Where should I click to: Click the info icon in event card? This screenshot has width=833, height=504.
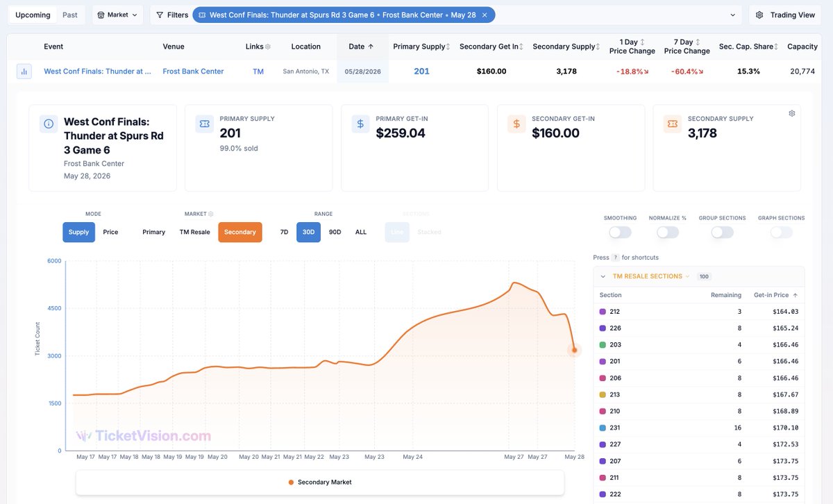click(x=49, y=124)
